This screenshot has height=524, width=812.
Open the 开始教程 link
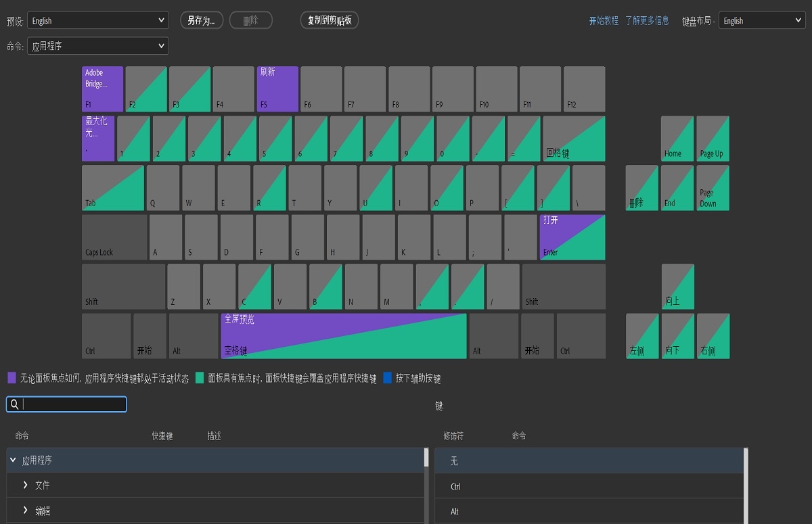604,20
